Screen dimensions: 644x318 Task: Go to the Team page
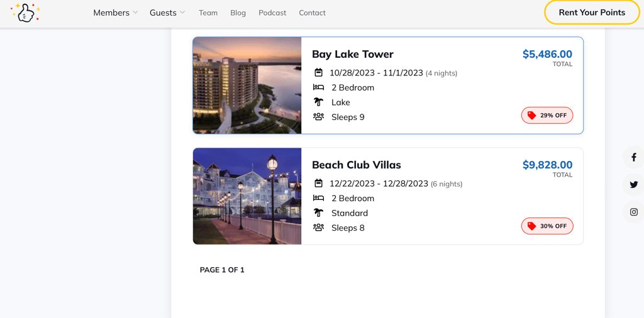click(x=208, y=13)
